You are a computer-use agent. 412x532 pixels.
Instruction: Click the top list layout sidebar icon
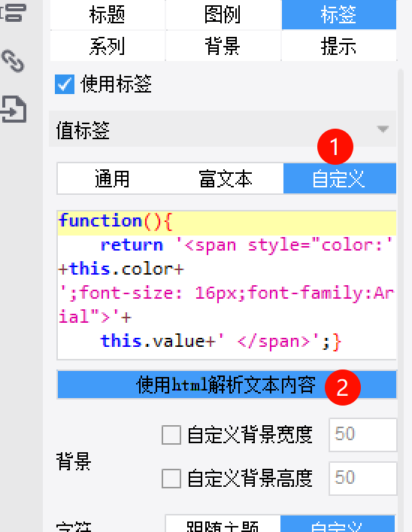14,13
